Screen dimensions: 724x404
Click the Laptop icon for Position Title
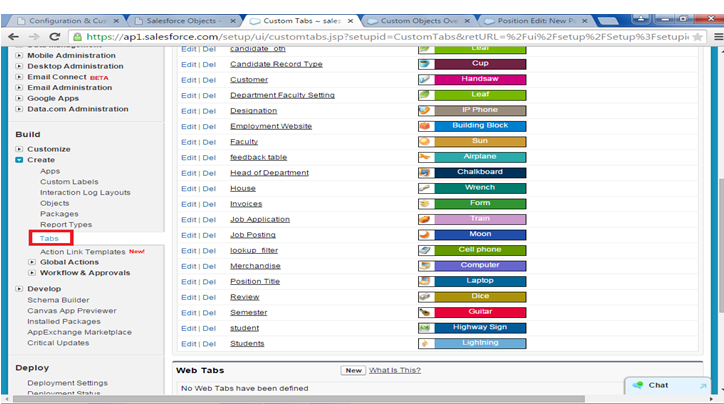coord(426,281)
